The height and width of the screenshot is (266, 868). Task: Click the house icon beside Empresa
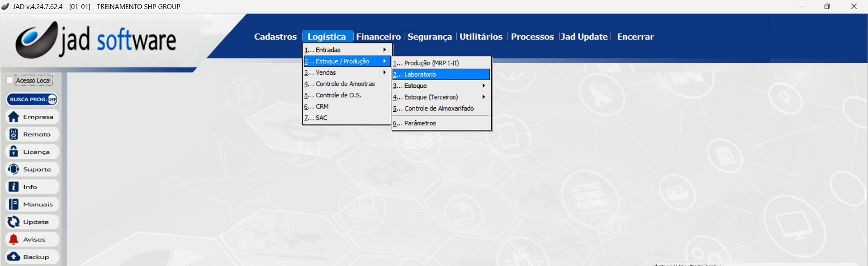pos(14,117)
